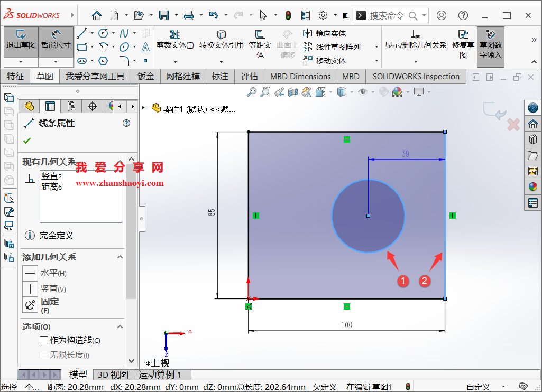This screenshot has height=392, width=542.
Task: Open the Design Library icon in task pane
Action: 532,139
